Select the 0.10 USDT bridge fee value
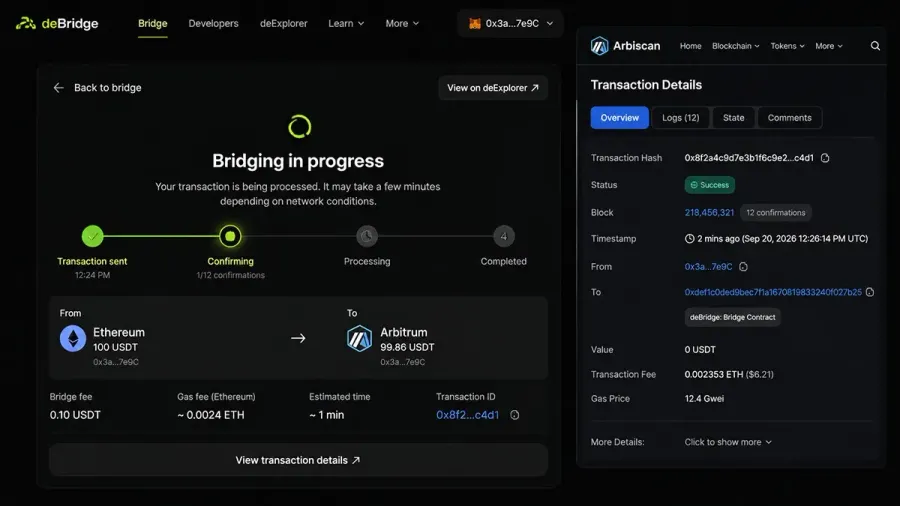 tap(75, 415)
